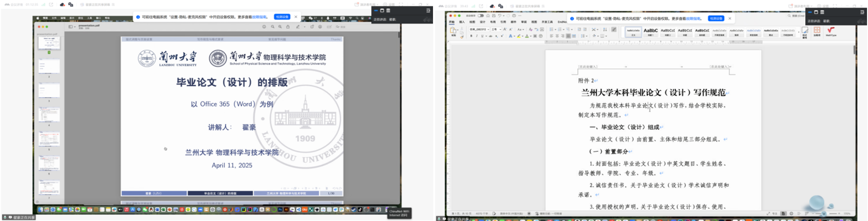Click the Undo arrow in Word title bar
868x221 pixels.
click(x=498, y=16)
